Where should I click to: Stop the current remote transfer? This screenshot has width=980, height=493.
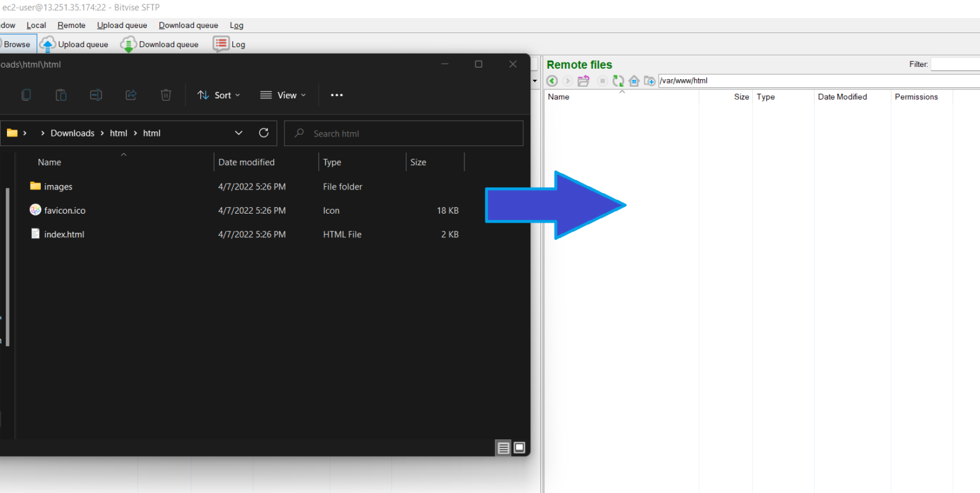point(600,80)
